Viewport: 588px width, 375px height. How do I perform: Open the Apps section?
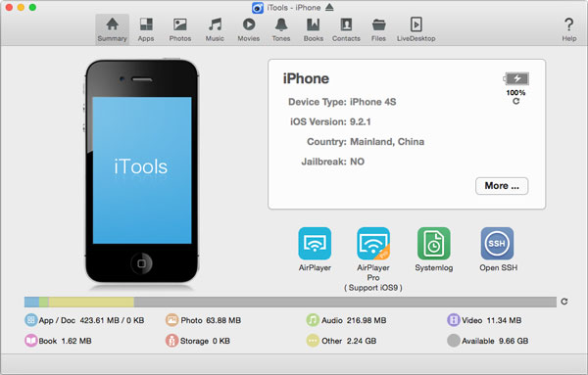[x=146, y=29]
